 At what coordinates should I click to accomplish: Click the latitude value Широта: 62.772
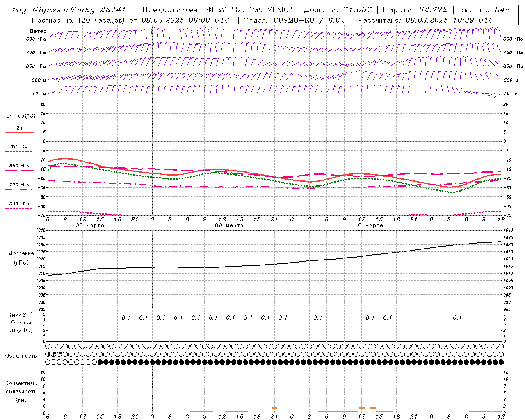(415, 10)
